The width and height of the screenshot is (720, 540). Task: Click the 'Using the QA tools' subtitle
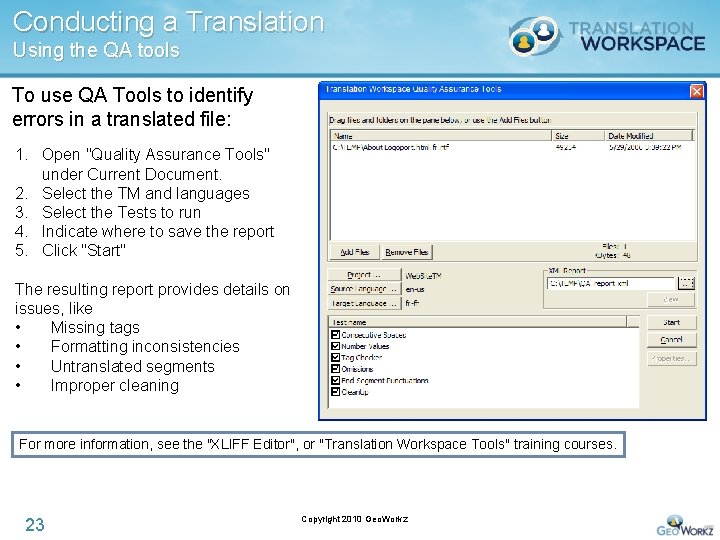[96, 50]
